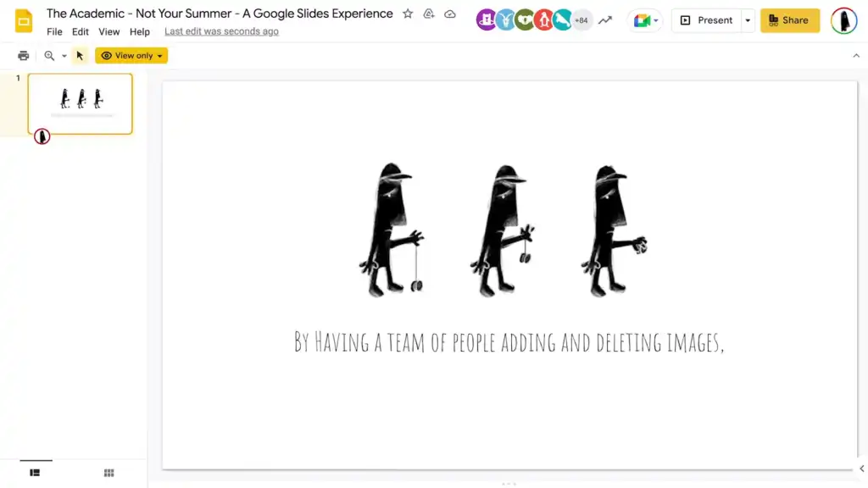Open the Google account profile avatar
This screenshot has height=488, width=868.
[843, 20]
